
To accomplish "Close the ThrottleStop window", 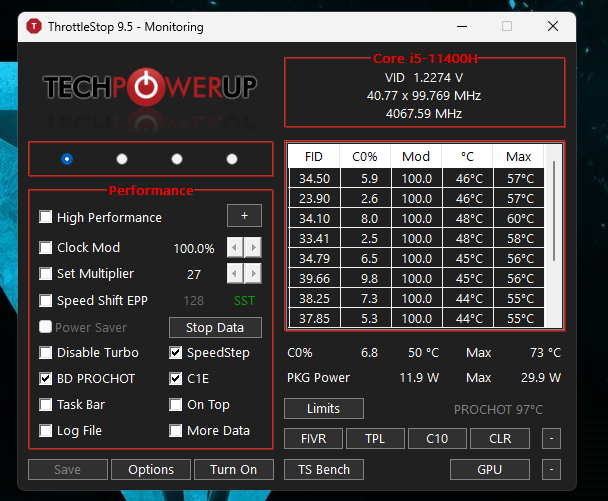I will coord(553,26).
